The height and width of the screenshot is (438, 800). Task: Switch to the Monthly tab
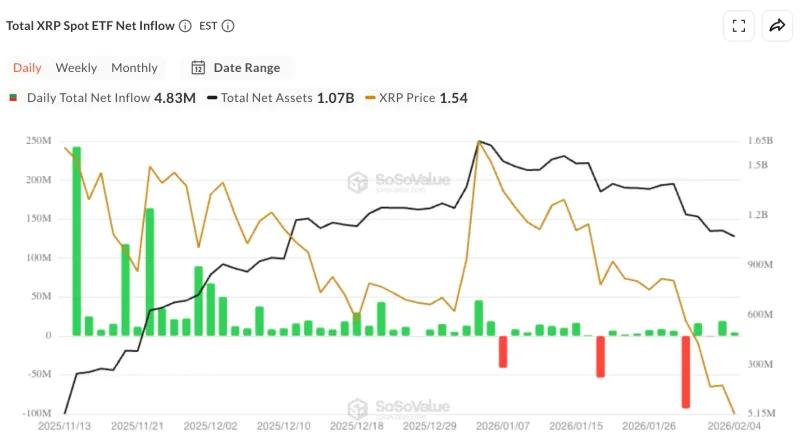134,68
